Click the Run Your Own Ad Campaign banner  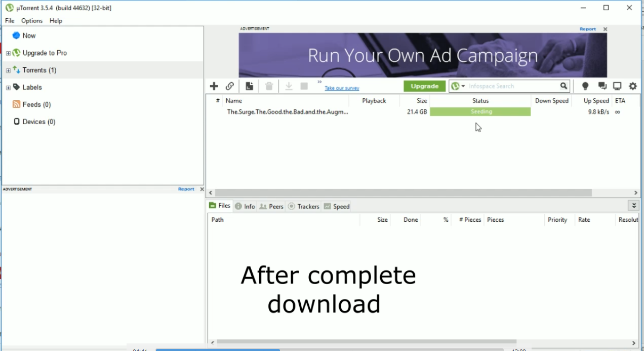(423, 55)
